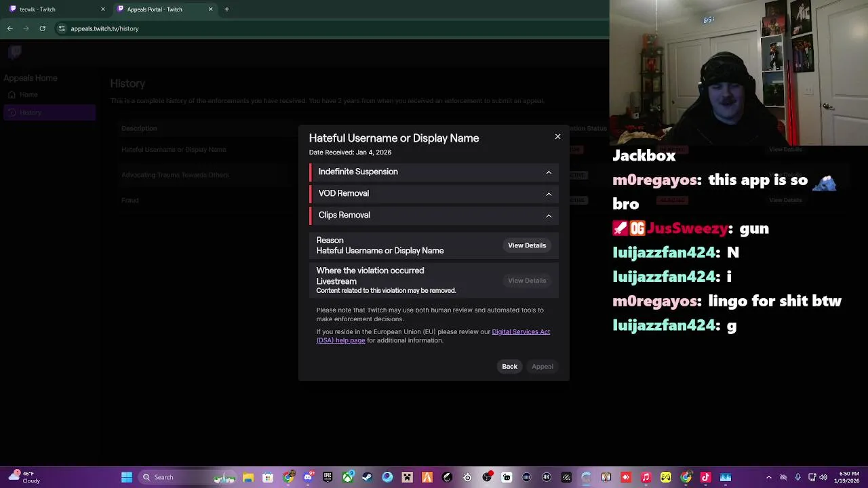Open Microsoft Store from taskbar
This screenshot has width=868, height=488.
(268, 477)
